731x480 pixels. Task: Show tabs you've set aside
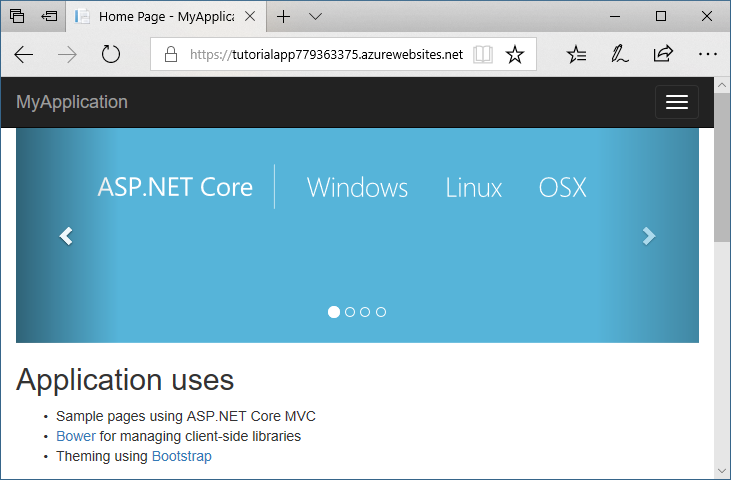click(x=17, y=16)
